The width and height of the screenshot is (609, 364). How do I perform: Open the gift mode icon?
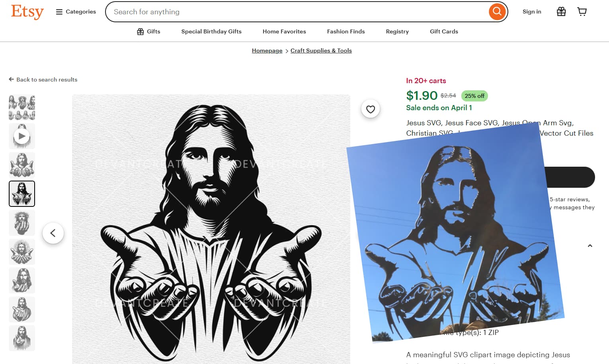pyautogui.click(x=561, y=12)
